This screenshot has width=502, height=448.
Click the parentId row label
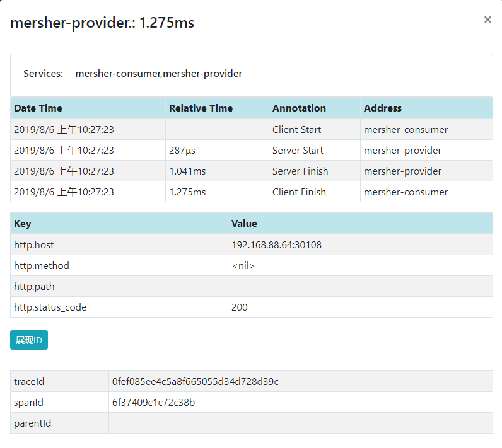pyautogui.click(x=32, y=423)
